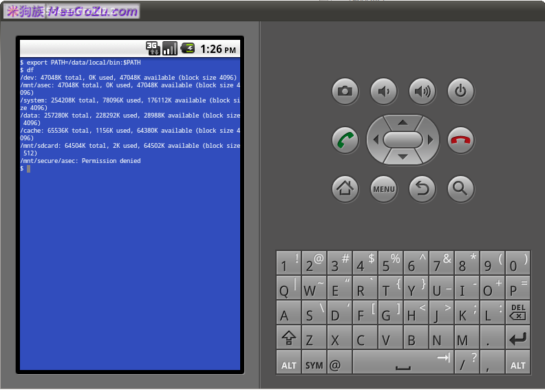
Task: Tap the comma key
Action: coord(493,362)
